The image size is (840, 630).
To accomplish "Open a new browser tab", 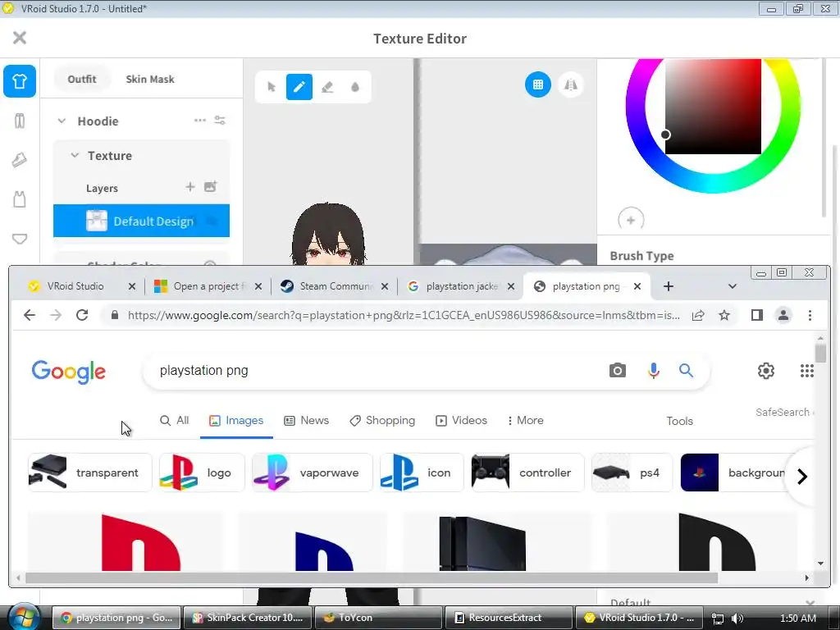I will click(668, 286).
